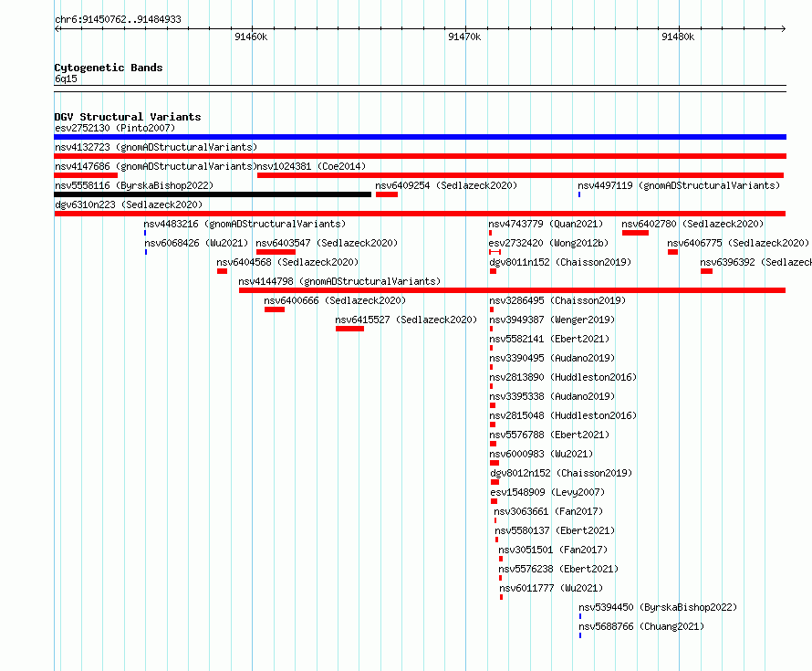Open nsv6409254 (Sedlazeck2020) label
Screen dimensions: 812x671
(446, 185)
